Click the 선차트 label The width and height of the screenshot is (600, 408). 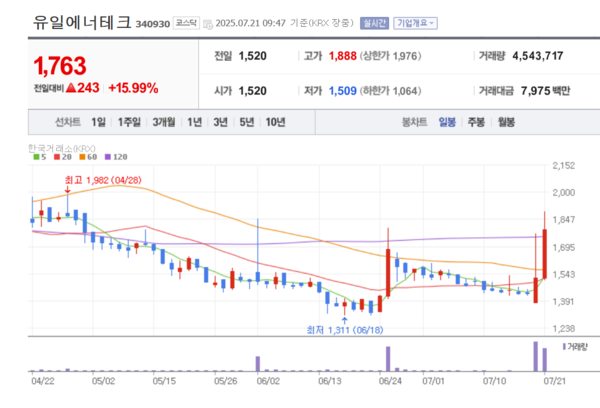(x=68, y=122)
